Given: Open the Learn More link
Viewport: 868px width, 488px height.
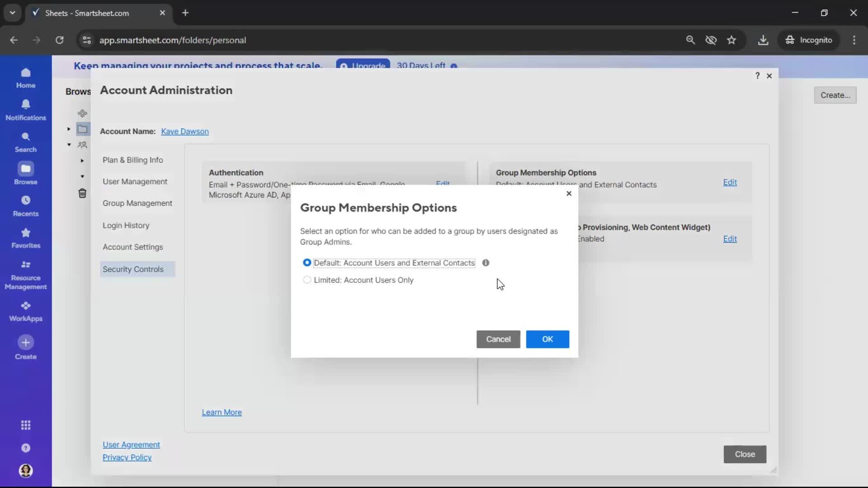Looking at the screenshot, I should (221, 412).
